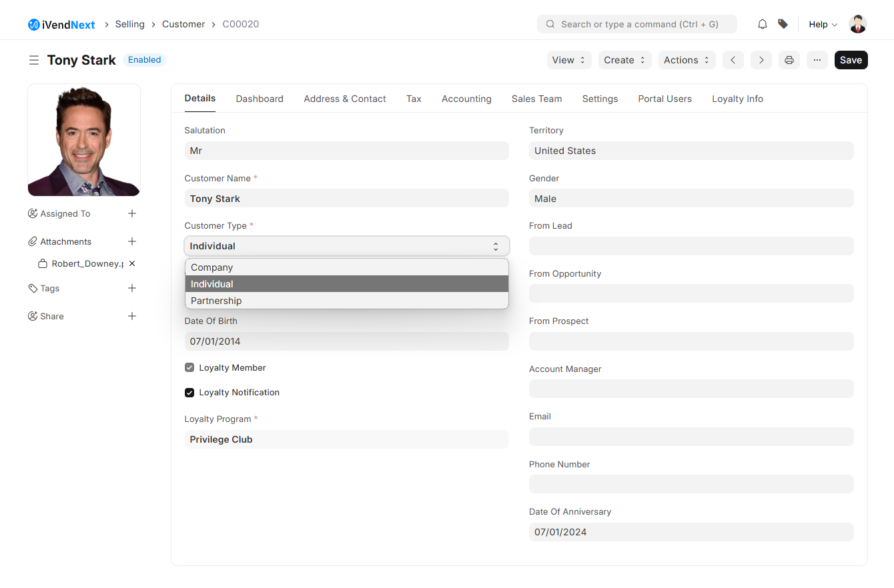This screenshot has width=894, height=588.
Task: Navigate to Selling breadcrumb link
Action: 129,24
